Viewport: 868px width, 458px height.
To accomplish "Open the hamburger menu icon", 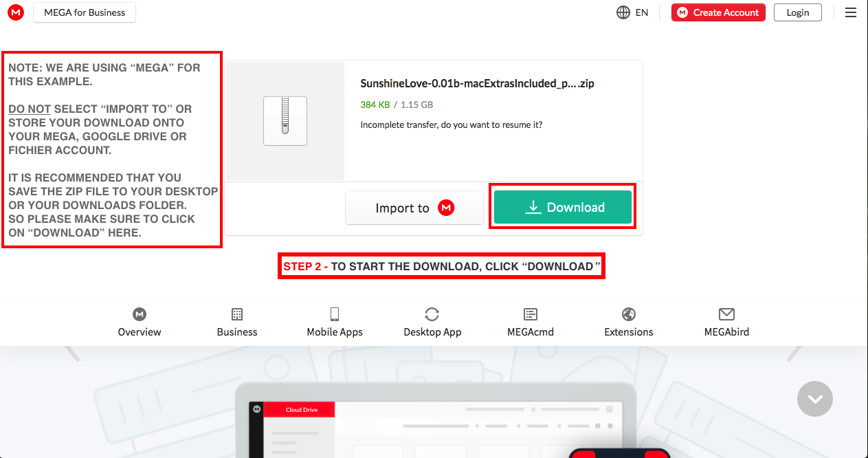I will [850, 12].
